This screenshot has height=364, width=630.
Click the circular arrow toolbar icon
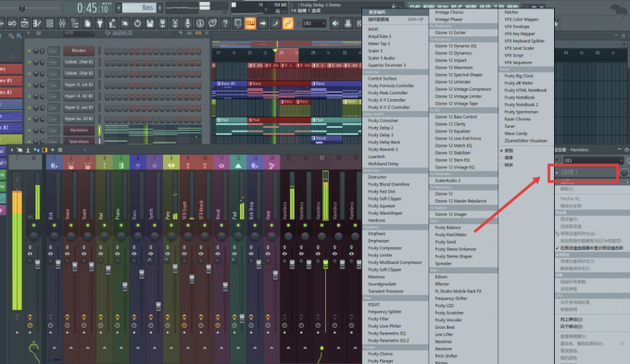click(137, 24)
